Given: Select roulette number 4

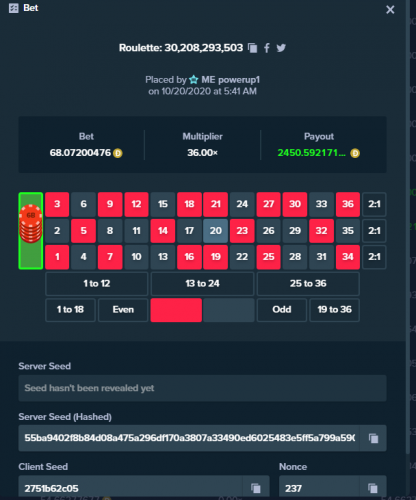Looking at the screenshot, I should click(x=83, y=257).
